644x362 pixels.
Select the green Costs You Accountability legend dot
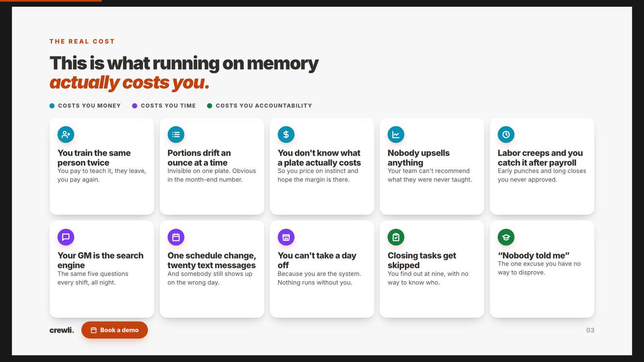tap(210, 106)
